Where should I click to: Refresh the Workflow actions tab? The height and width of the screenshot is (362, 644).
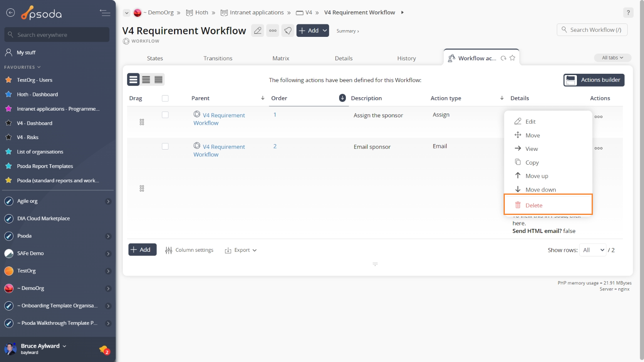click(504, 58)
